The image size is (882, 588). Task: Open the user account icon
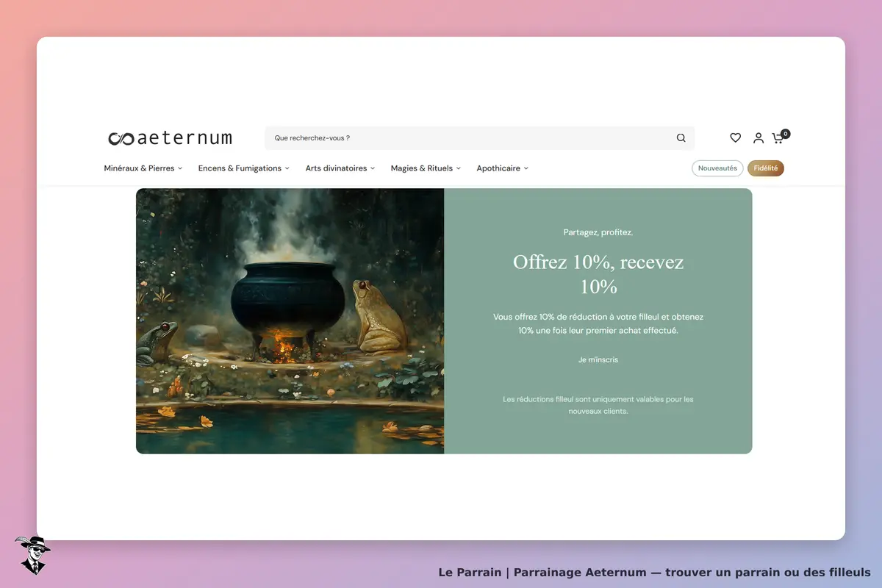click(x=758, y=137)
